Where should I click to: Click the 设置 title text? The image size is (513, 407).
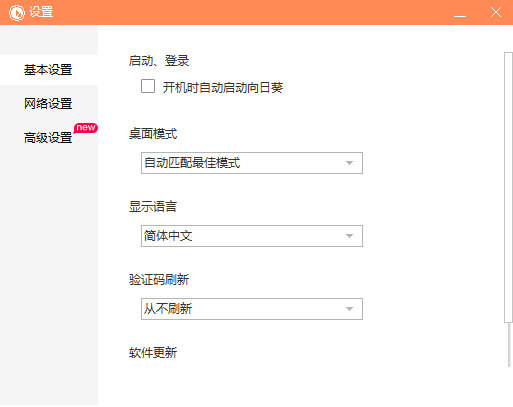(x=41, y=12)
